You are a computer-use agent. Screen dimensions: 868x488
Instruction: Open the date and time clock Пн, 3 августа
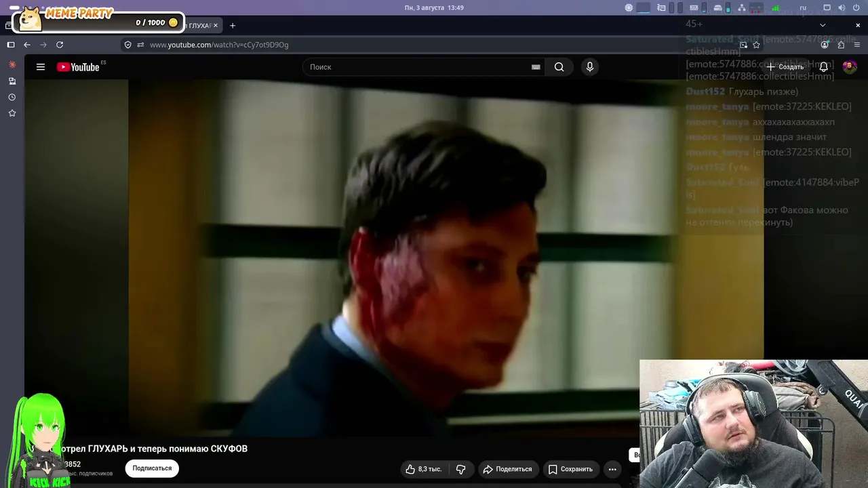click(434, 8)
